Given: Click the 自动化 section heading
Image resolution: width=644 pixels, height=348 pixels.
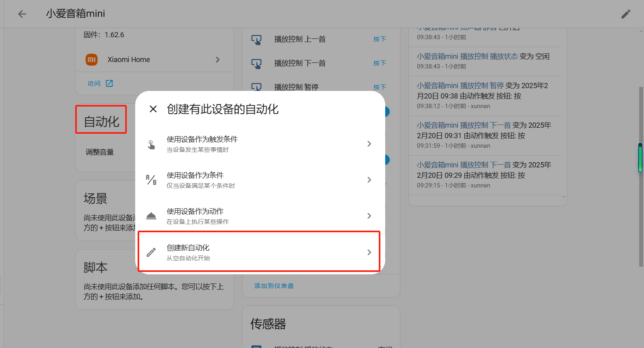Looking at the screenshot, I should [x=101, y=121].
